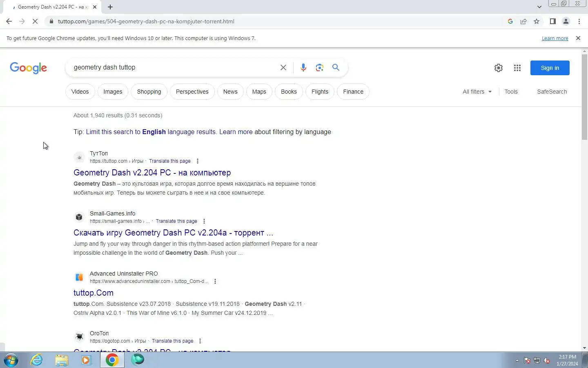Click the Chrome taskbar button
Screen dimensions: 588x368
coord(112,360)
